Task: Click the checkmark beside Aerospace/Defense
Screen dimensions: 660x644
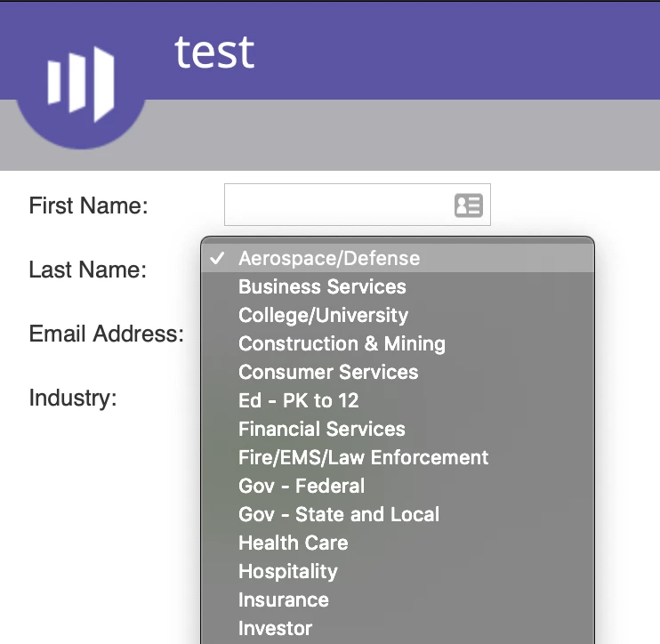Action: click(x=216, y=259)
